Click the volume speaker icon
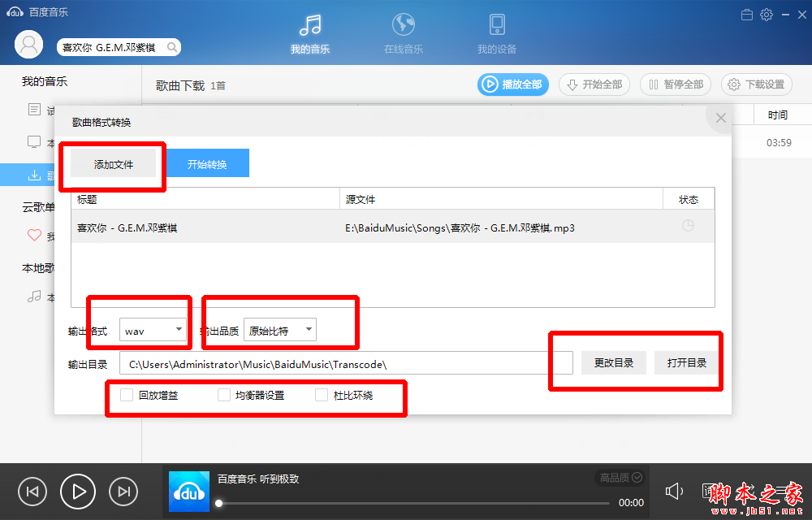The width and height of the screenshot is (812, 520). [x=674, y=491]
